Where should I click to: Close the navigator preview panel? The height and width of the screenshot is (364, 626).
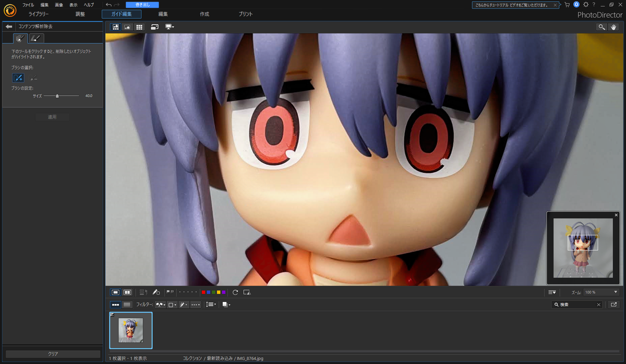616,215
